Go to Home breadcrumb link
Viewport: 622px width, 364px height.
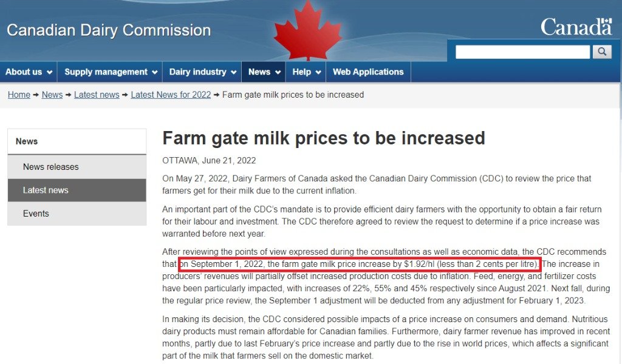click(19, 95)
